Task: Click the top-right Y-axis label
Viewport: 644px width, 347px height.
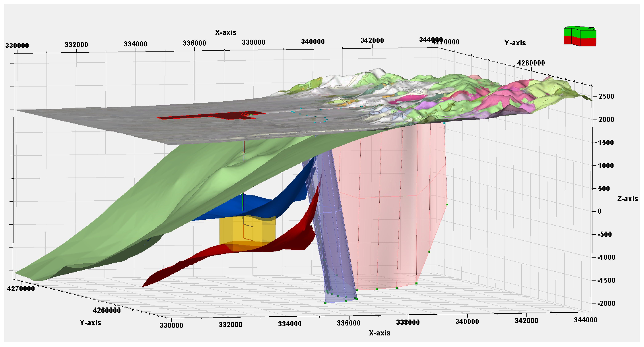Action: click(515, 43)
